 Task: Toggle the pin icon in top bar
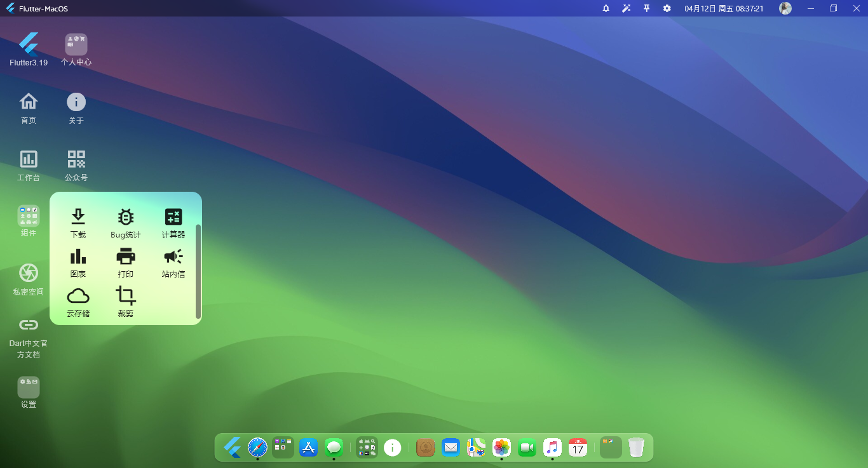[x=647, y=8]
